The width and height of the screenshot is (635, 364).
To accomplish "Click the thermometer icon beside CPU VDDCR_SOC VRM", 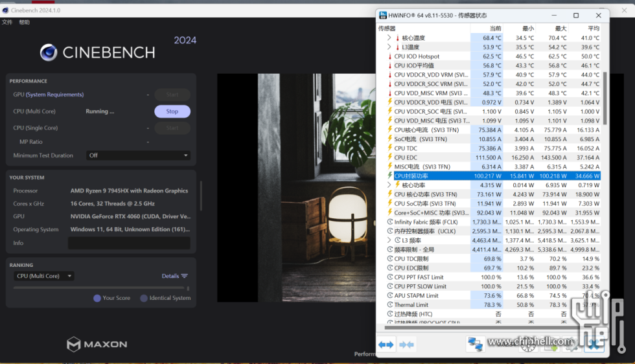I will [x=390, y=84].
